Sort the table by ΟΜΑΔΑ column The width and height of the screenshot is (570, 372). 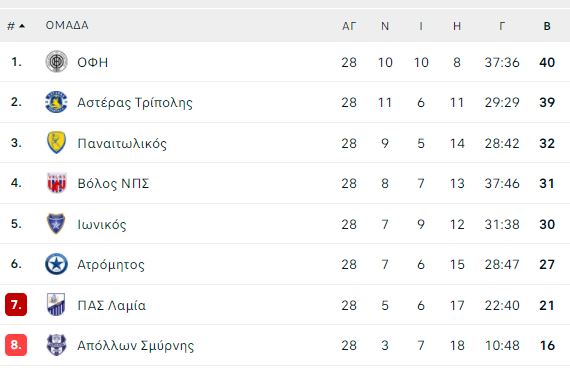coord(67,25)
